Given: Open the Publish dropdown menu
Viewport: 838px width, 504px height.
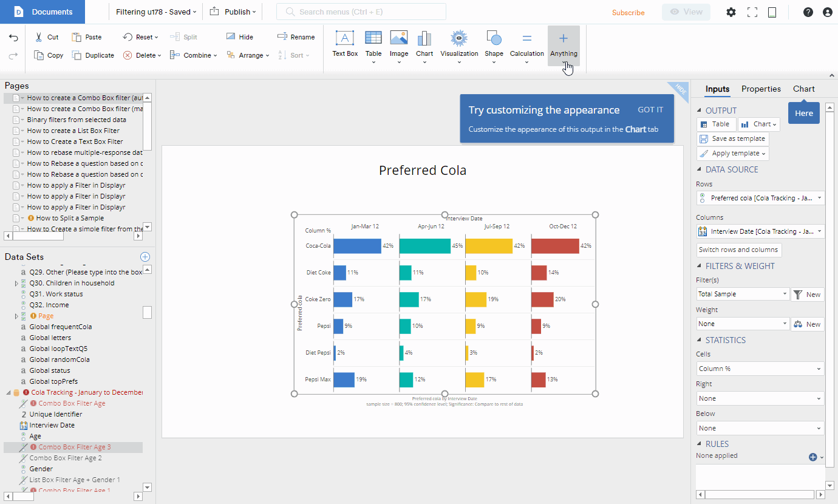Looking at the screenshot, I should click(x=233, y=12).
